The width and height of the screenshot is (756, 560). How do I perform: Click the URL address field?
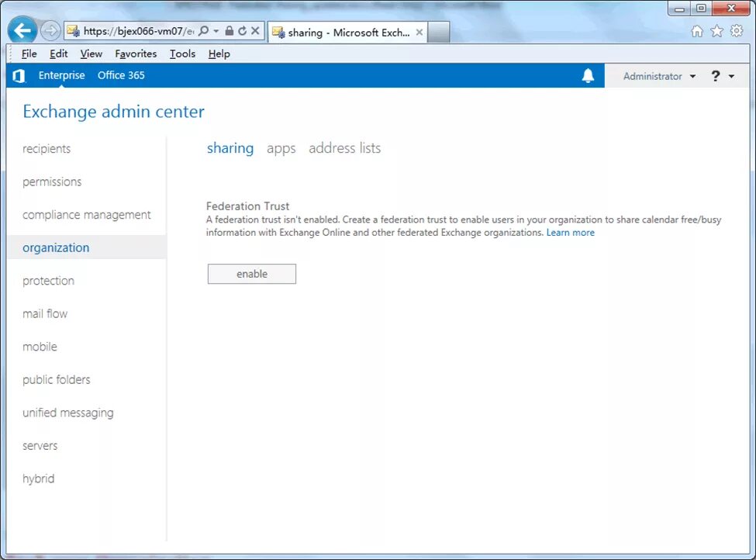[x=138, y=31]
